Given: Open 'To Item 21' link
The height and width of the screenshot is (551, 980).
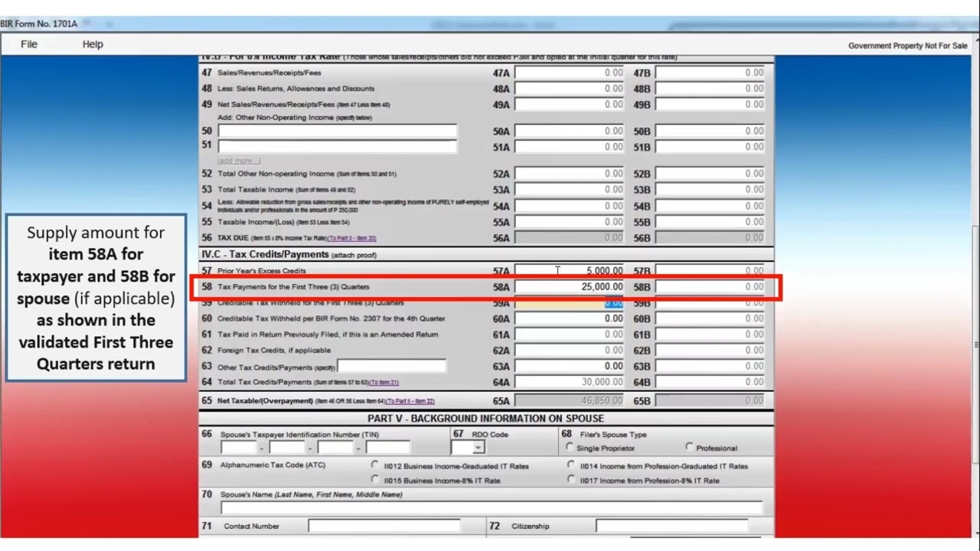Looking at the screenshot, I should [x=384, y=383].
